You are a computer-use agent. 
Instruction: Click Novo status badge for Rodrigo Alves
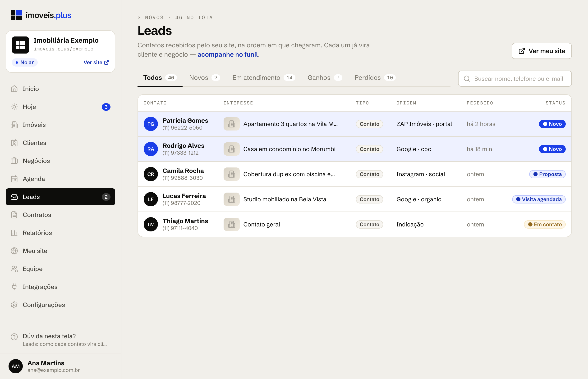pos(552,149)
